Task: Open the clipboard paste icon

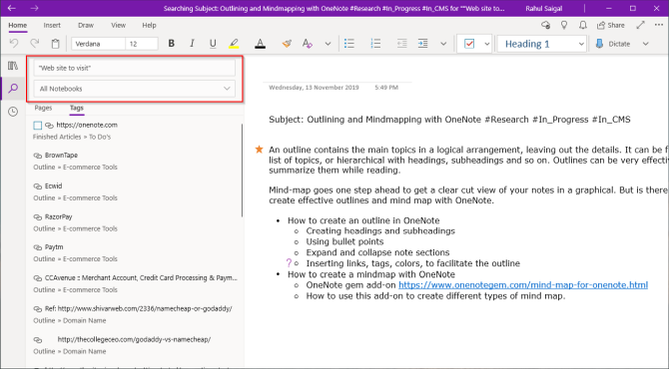Action: [x=55, y=44]
